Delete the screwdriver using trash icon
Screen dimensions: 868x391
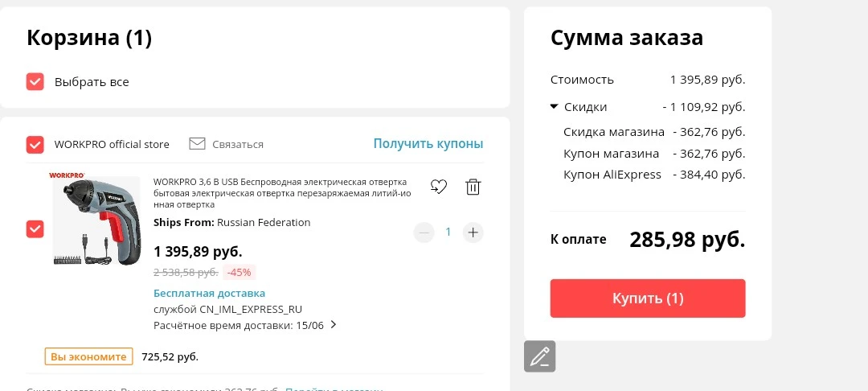coord(473,187)
